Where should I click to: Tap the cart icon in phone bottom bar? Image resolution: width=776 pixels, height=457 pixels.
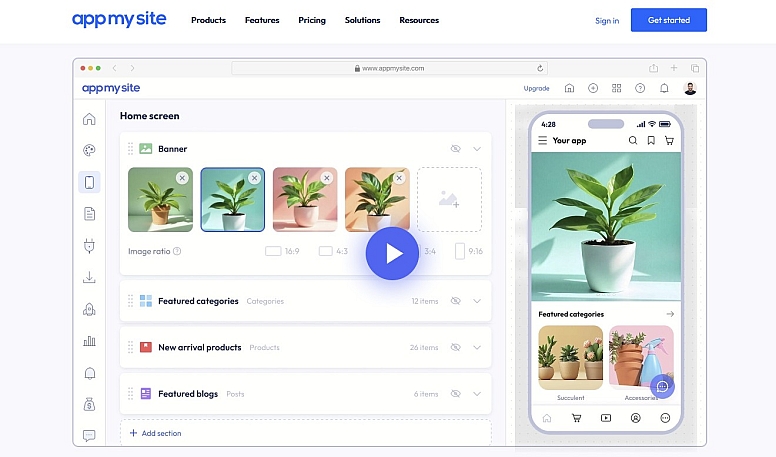tap(576, 418)
